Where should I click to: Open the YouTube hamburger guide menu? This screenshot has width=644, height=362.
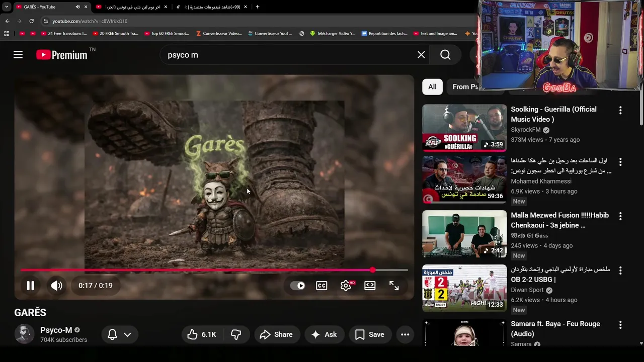[x=18, y=55]
